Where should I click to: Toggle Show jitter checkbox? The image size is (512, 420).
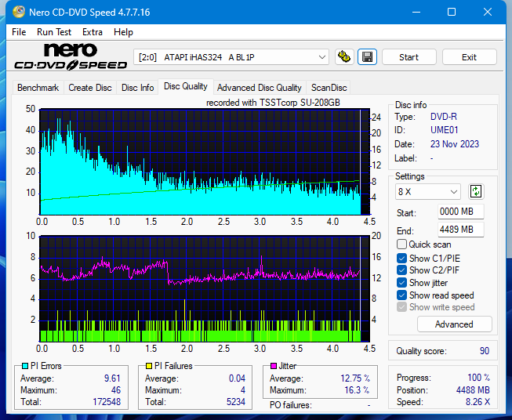[x=401, y=283]
